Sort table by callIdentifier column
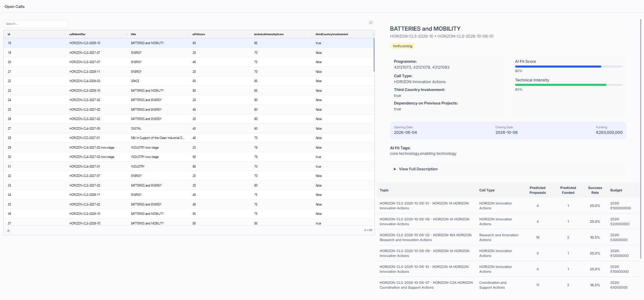Screen dimensions: 644x300 77,34
